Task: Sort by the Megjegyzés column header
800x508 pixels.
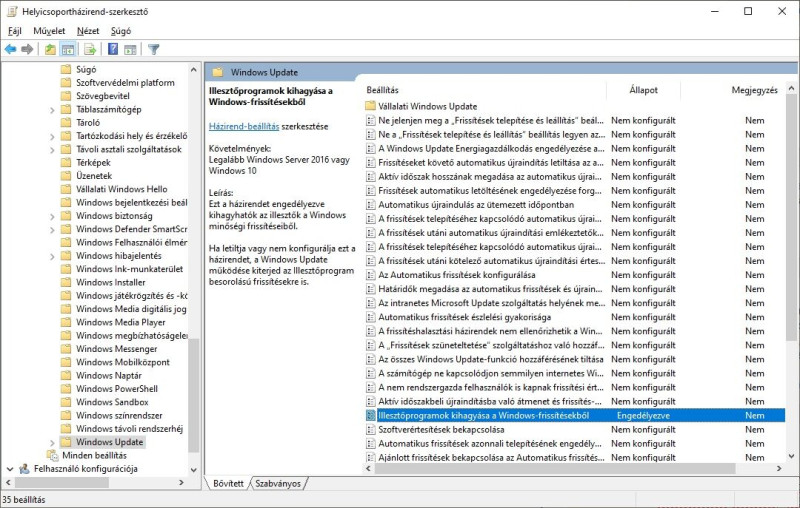Action: (x=754, y=90)
